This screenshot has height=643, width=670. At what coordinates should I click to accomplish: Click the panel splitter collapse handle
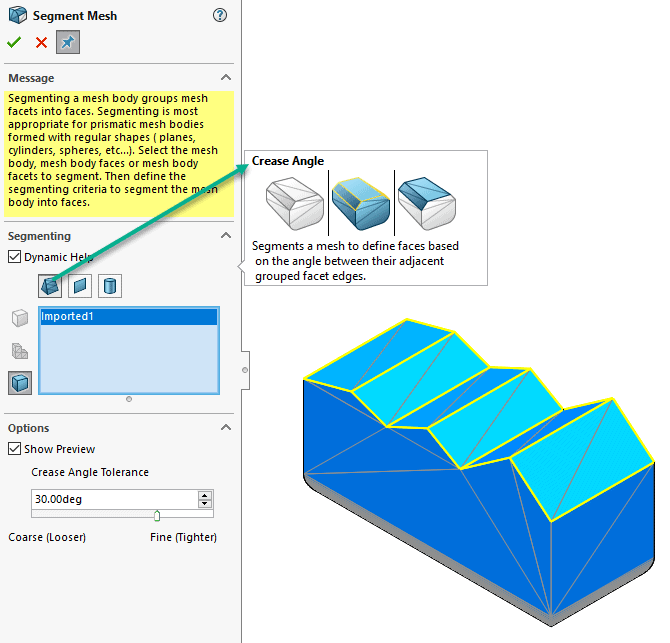point(245,370)
